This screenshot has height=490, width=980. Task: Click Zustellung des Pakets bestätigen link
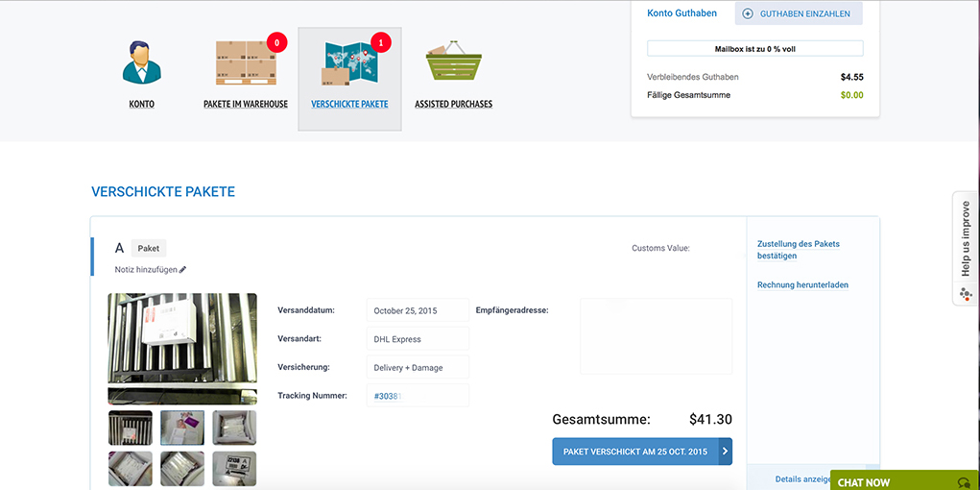799,250
